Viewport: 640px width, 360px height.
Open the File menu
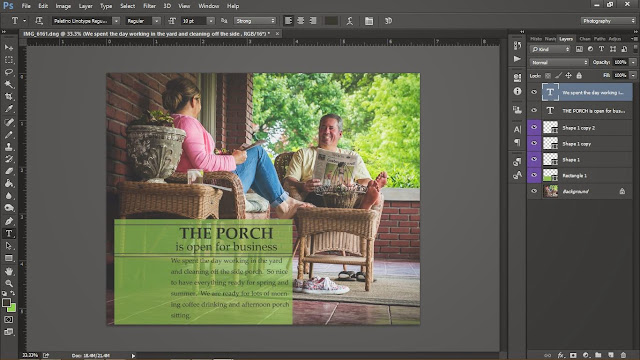point(26,6)
